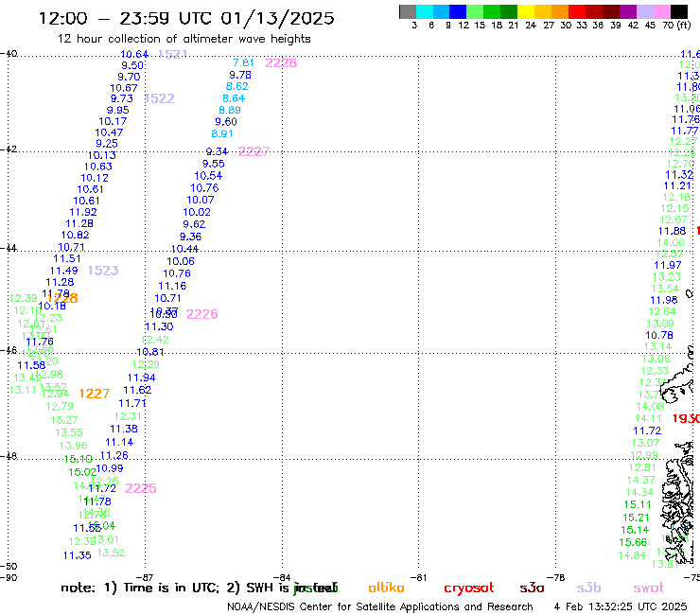700x615 pixels.
Task: Click the wave height value 10.47
Action: click(x=109, y=132)
